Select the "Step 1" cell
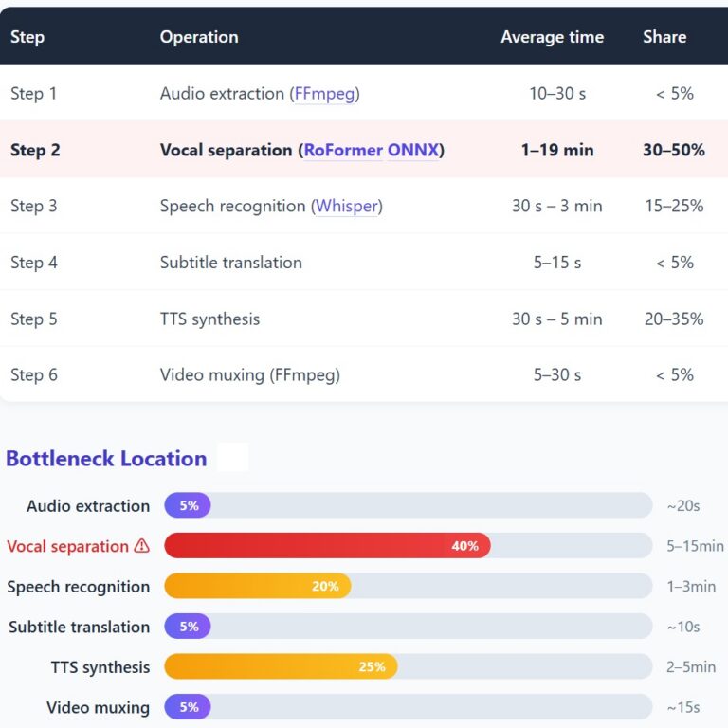This screenshot has height=728, width=728. (x=33, y=94)
